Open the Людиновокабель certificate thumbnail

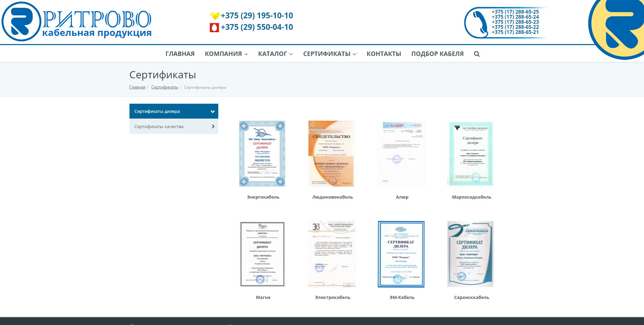332,154
